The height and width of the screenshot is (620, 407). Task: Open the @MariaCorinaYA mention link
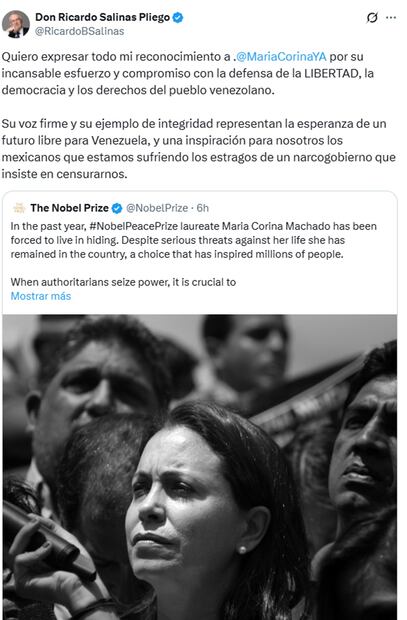(281, 57)
